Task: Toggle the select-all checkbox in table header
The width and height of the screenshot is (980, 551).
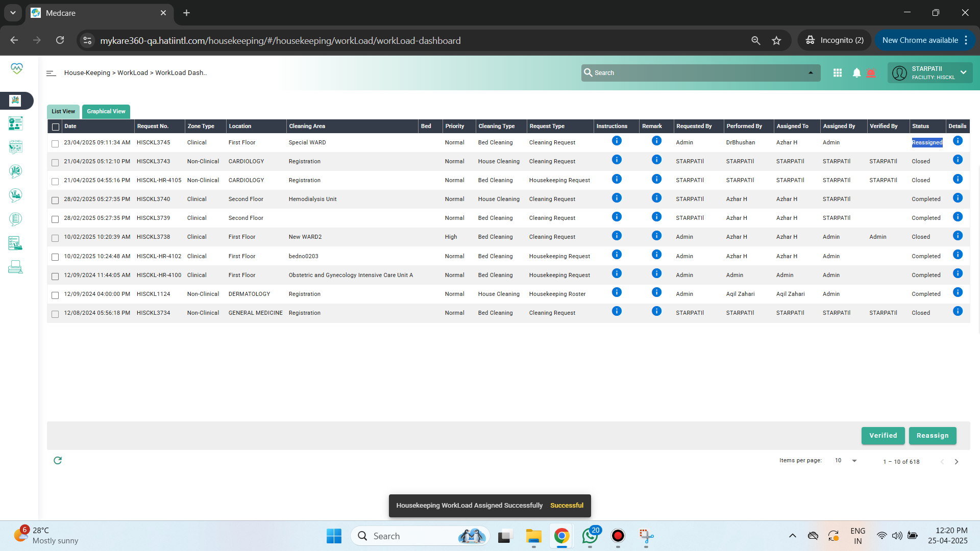Action: pyautogui.click(x=56, y=127)
